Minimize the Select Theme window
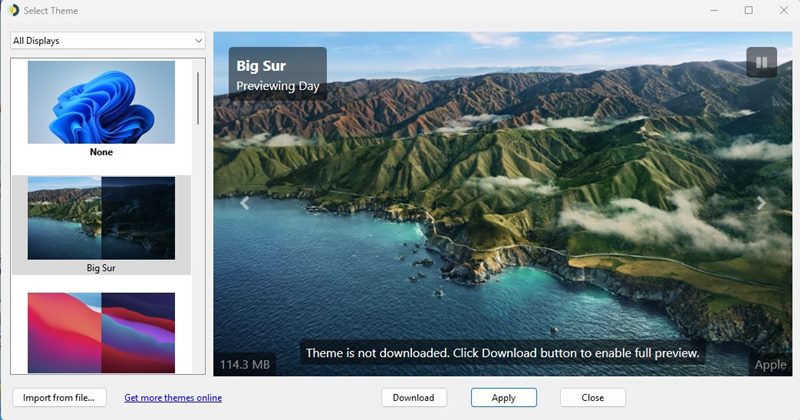Screen dimensions: 800x420 click(714, 10)
